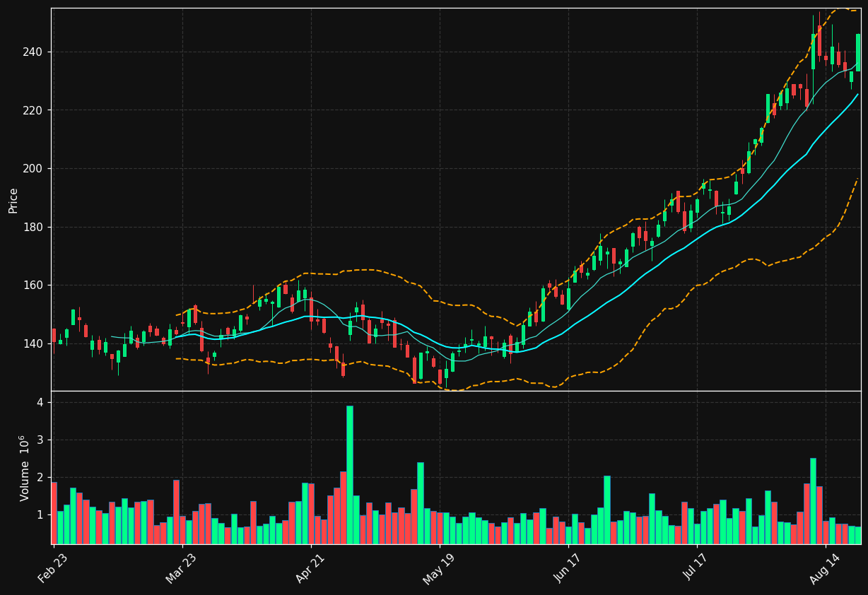Click the 140 price axis label

(33, 343)
